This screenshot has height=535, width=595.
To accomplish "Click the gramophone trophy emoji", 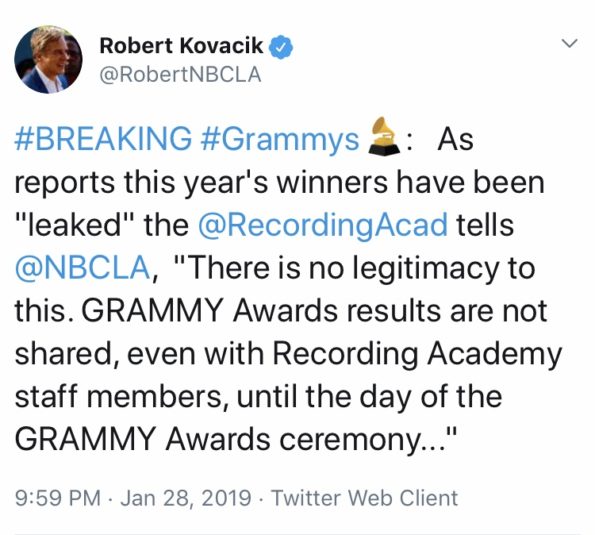I will click(384, 136).
